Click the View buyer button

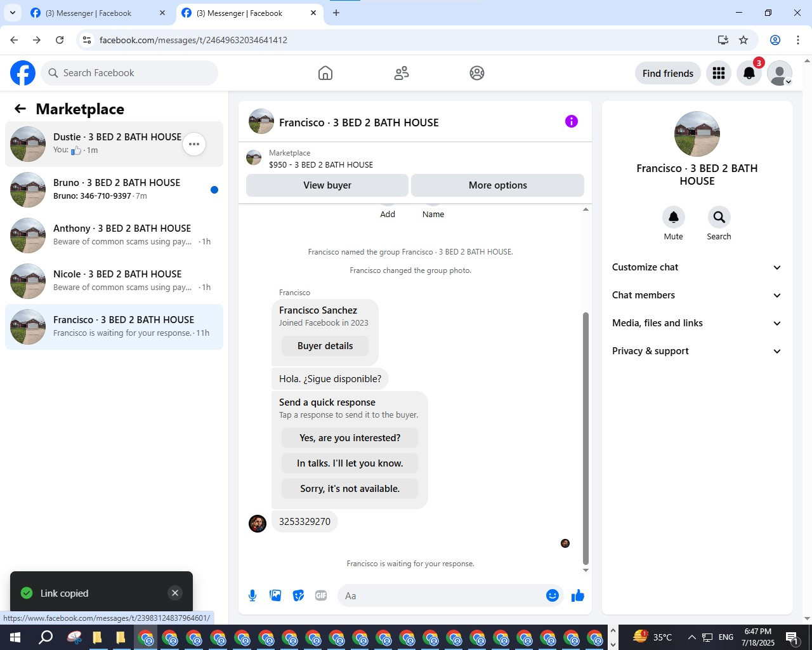tap(327, 185)
